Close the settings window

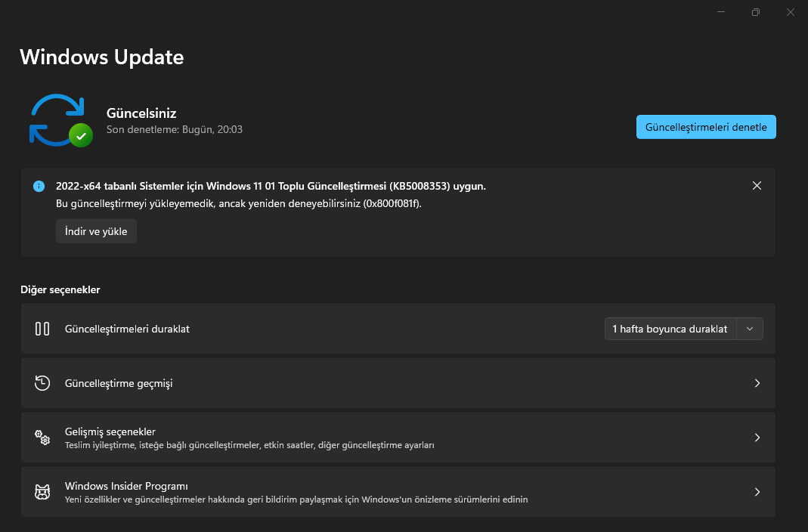[790, 12]
